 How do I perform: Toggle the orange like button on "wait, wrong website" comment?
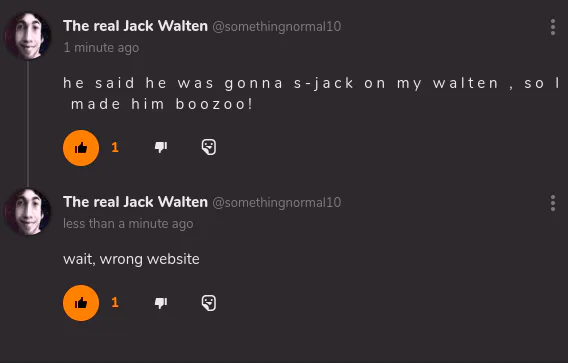point(81,303)
